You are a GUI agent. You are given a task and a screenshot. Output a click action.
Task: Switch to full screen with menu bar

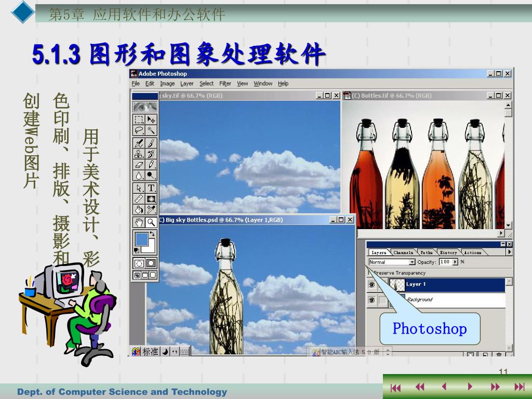tap(145, 275)
